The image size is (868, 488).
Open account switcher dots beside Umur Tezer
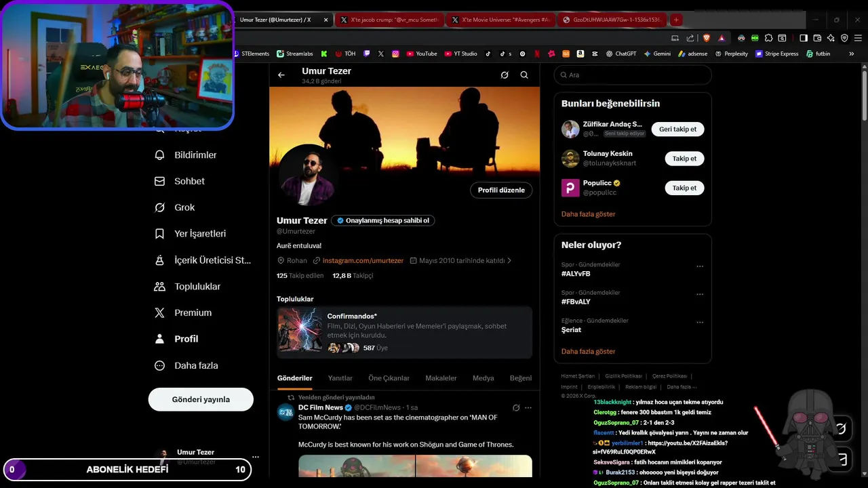[256, 457]
